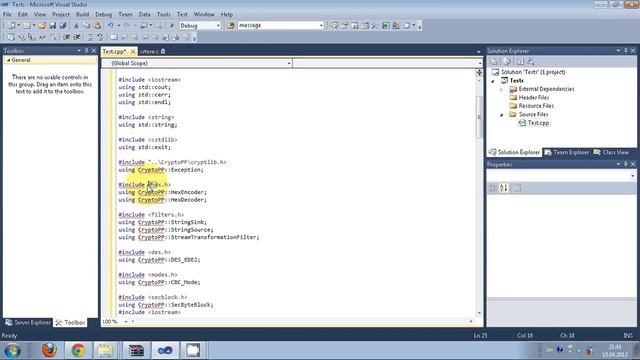This screenshot has width=640, height=360.
Task: Click Properties icon in Solution Explorer toolbar
Action: click(x=494, y=62)
